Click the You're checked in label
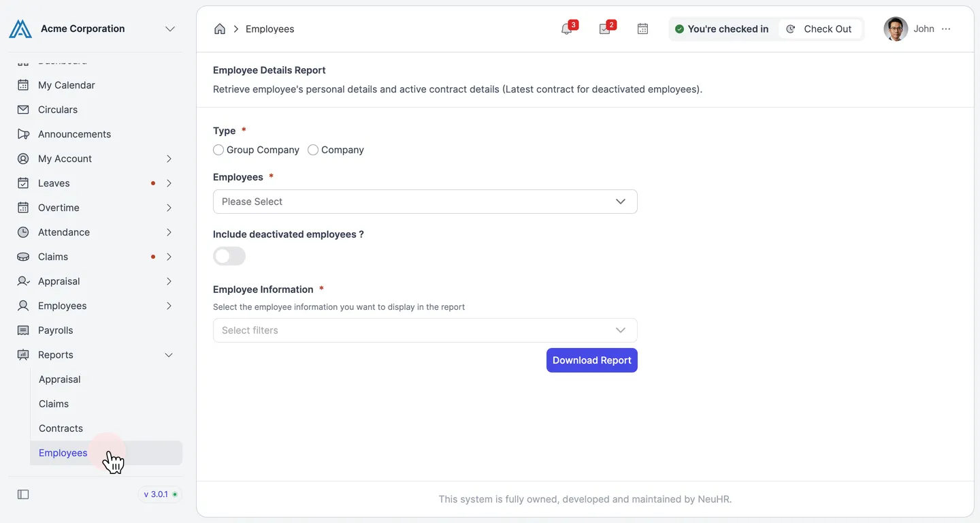The width and height of the screenshot is (980, 523). point(728,29)
